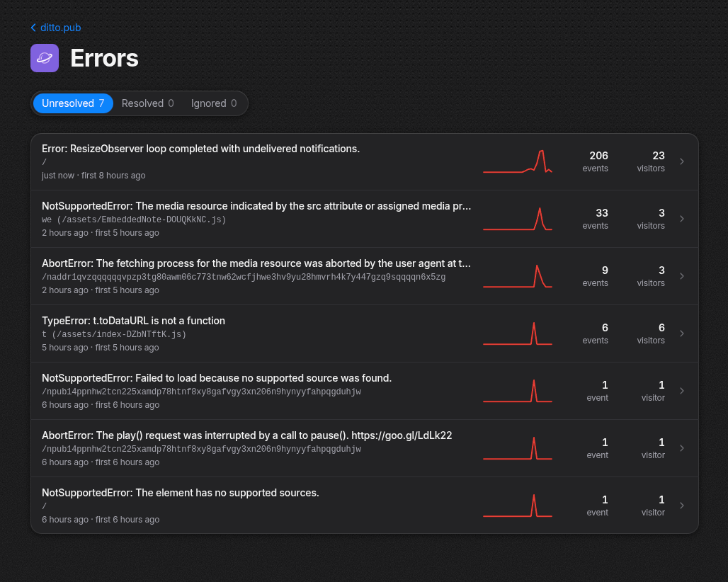Click the purple planet app icon

click(45, 58)
